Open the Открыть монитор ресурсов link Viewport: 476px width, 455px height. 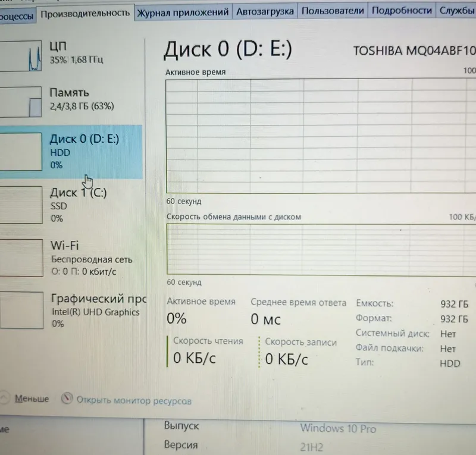(x=134, y=400)
